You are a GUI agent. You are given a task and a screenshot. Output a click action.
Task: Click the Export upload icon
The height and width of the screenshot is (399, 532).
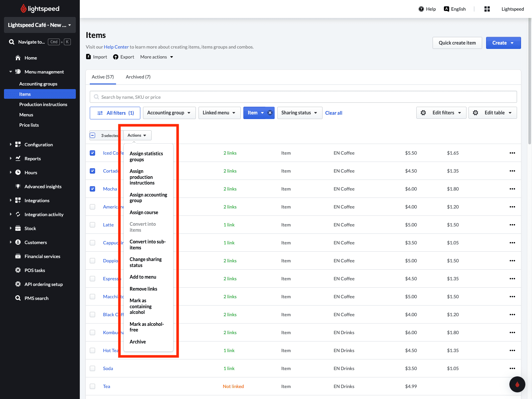116,57
